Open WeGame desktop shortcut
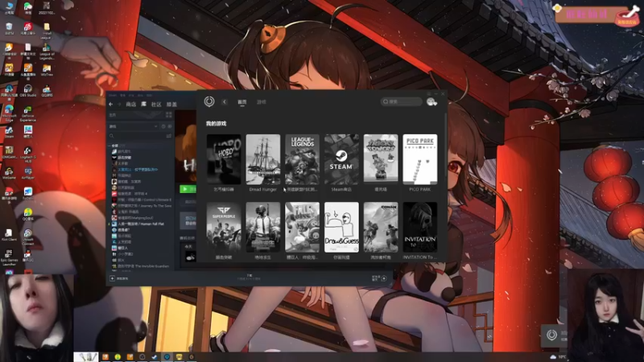 pos(9,173)
